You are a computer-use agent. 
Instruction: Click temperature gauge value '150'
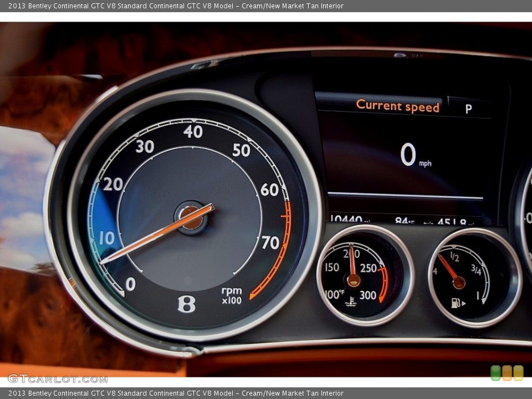[331, 267]
